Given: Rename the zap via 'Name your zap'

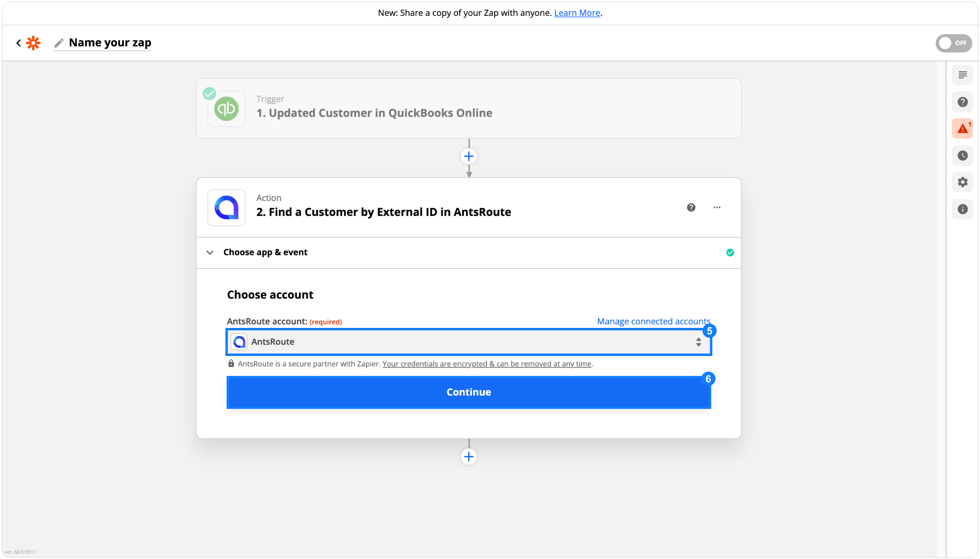Looking at the screenshot, I should pyautogui.click(x=110, y=42).
